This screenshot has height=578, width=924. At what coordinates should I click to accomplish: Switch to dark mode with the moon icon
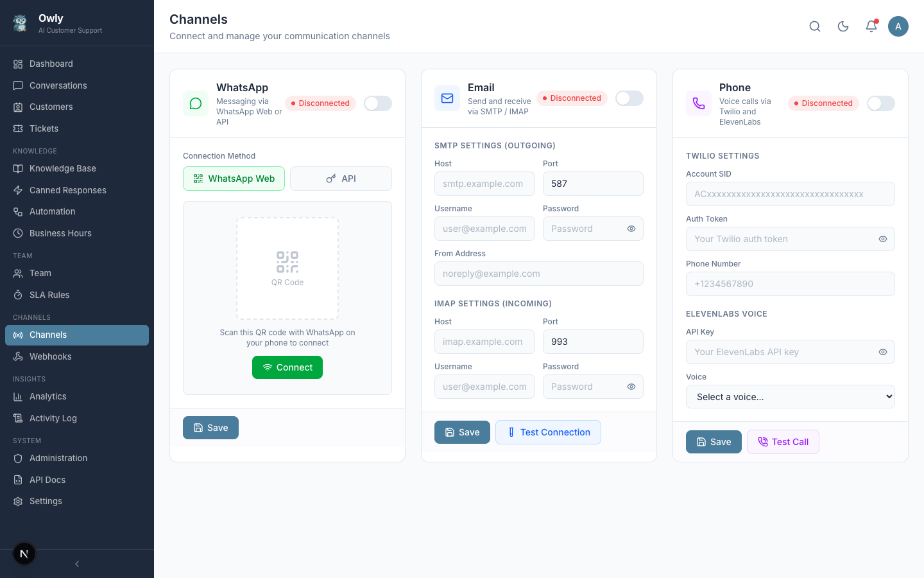tap(843, 26)
